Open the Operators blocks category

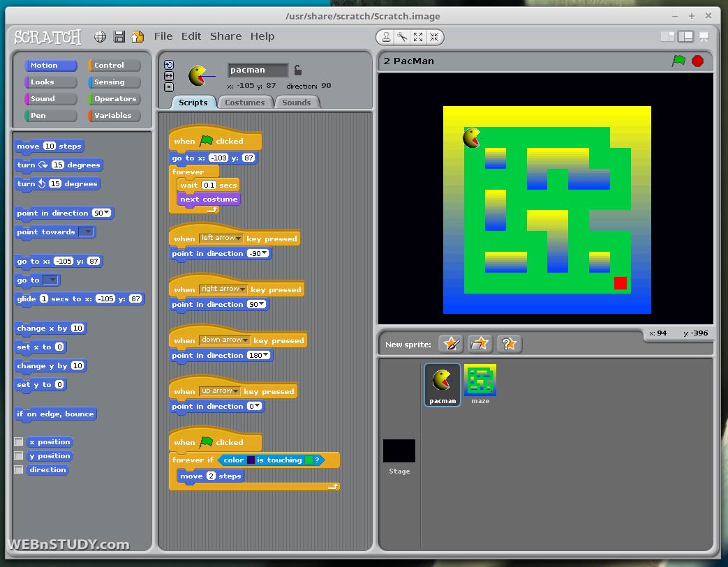114,99
